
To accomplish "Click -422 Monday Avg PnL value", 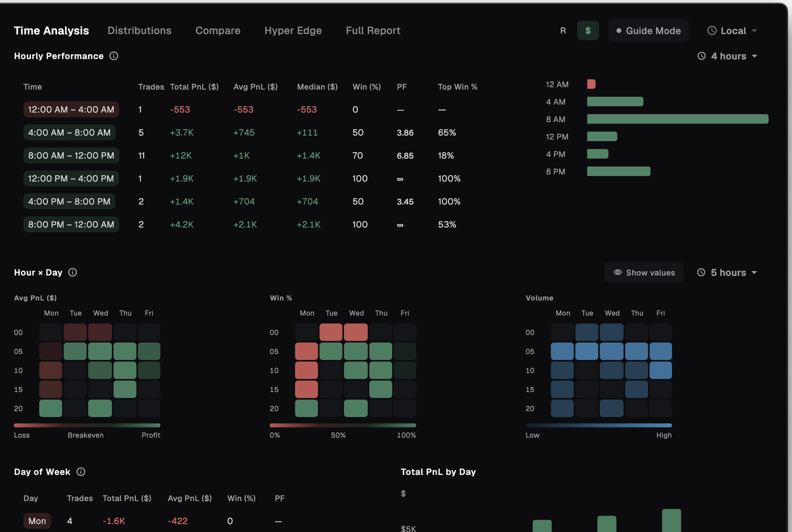I will point(178,521).
